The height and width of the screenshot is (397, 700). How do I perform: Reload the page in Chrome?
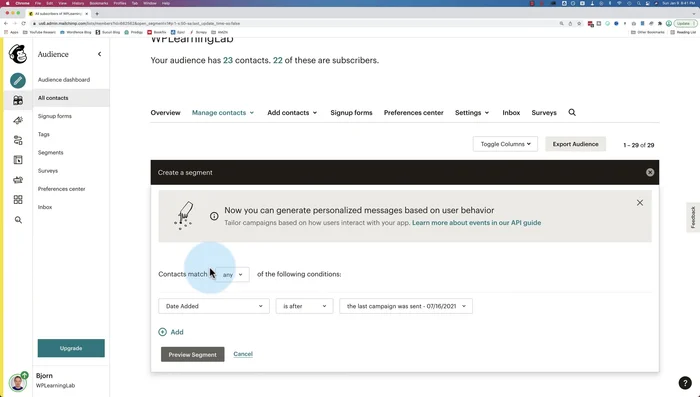[23, 23]
